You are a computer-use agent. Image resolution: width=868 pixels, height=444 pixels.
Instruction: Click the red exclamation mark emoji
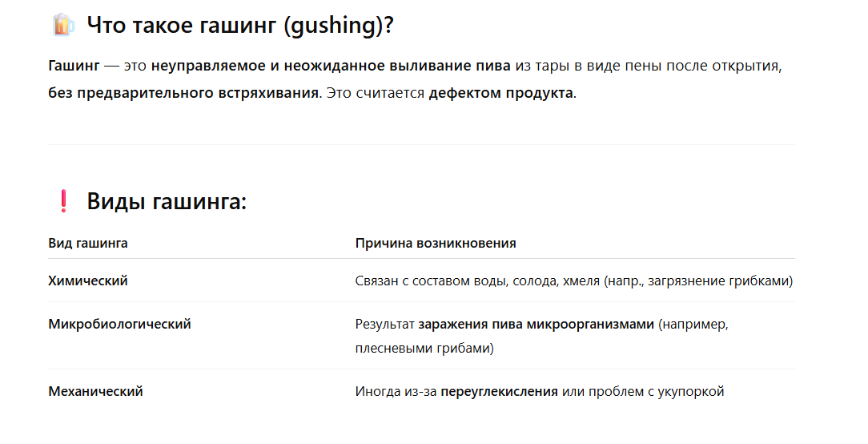tap(64, 201)
